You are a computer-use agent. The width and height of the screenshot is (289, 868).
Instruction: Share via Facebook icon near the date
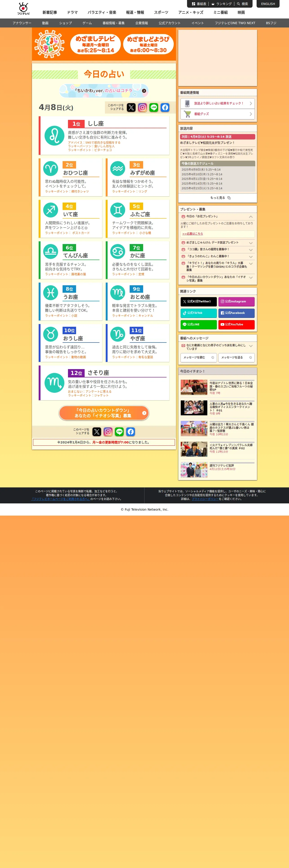click(x=165, y=107)
